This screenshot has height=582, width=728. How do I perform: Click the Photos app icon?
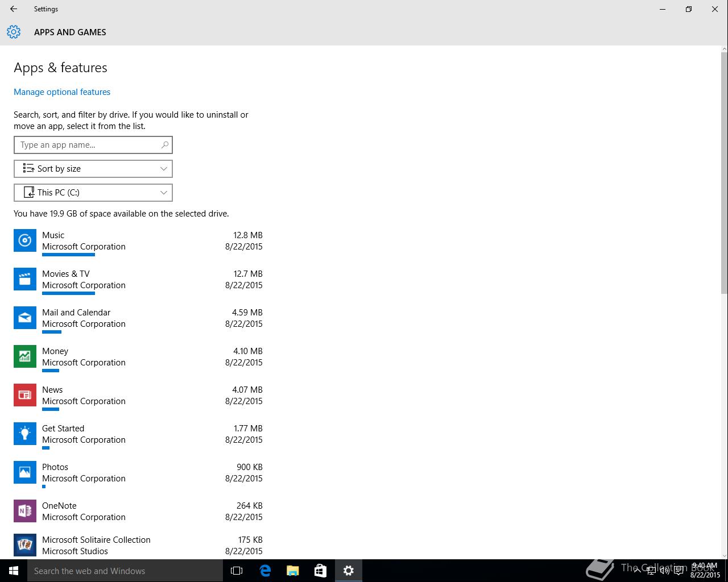pyautogui.click(x=25, y=472)
